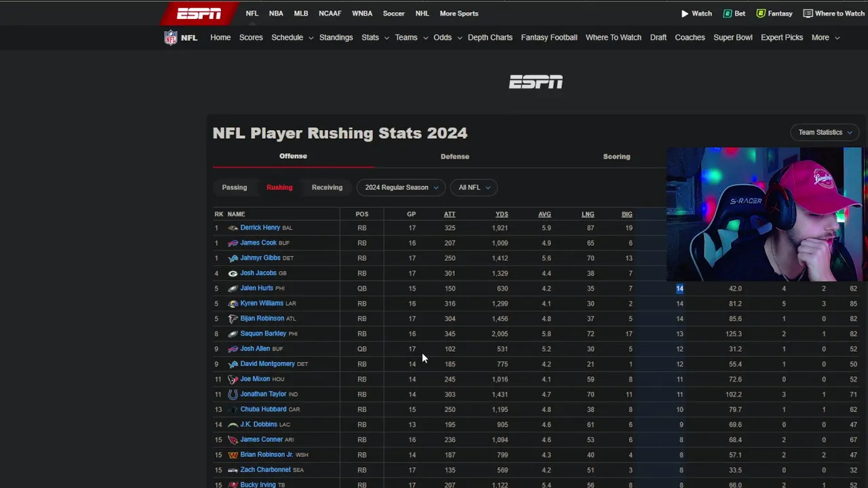The height and width of the screenshot is (488, 868).
Task: Select the Passing stats filter
Action: 235,187
